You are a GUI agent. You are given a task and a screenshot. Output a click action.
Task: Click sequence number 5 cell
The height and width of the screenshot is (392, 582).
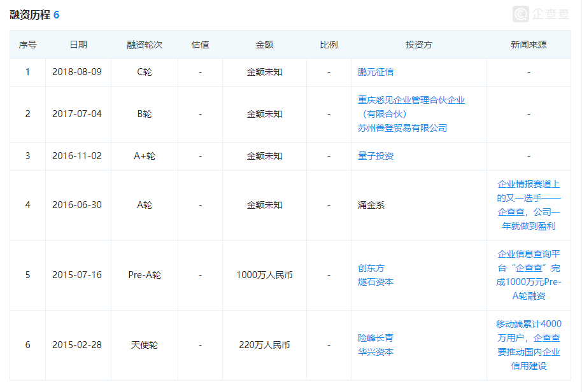[x=27, y=275]
